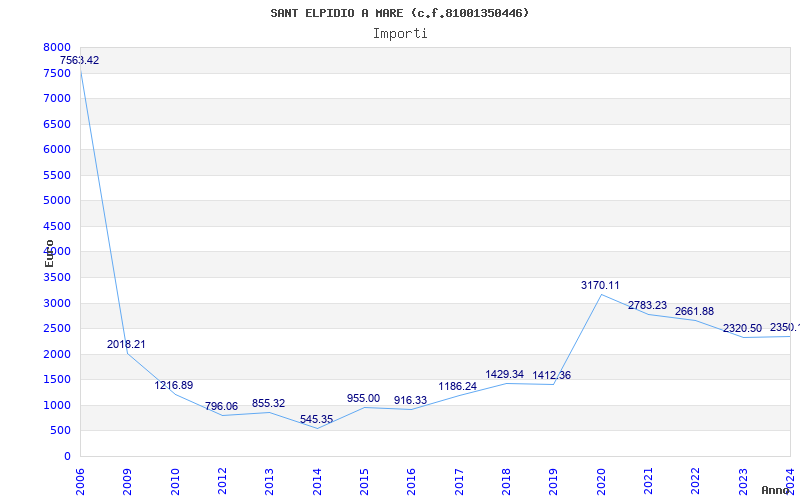Select data label 1429.34

pos(505,374)
